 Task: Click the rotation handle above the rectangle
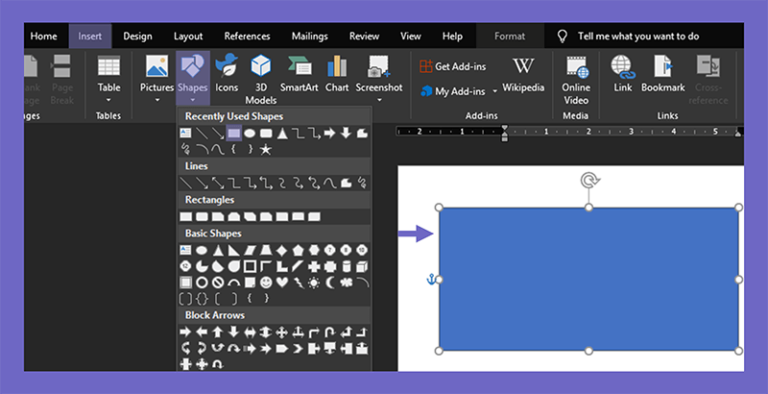(x=590, y=180)
